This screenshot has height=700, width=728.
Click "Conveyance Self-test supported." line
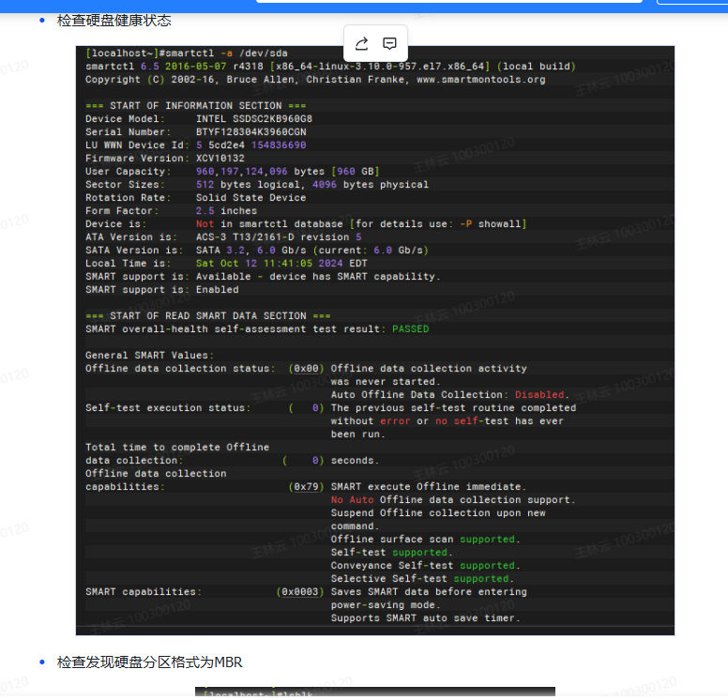[x=426, y=566]
